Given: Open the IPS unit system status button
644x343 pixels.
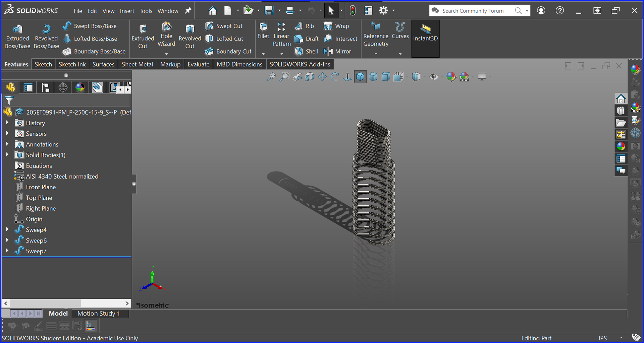Looking at the screenshot, I should coord(602,338).
